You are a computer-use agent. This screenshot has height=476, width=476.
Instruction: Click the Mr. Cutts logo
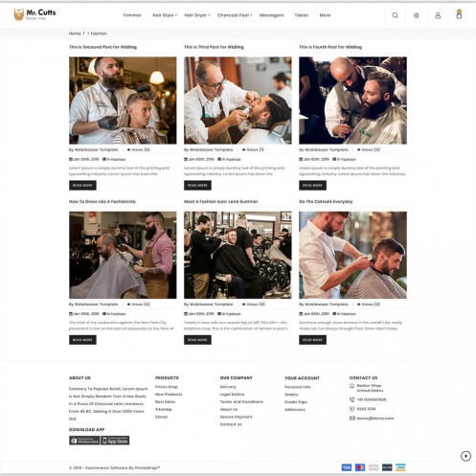(34, 14)
